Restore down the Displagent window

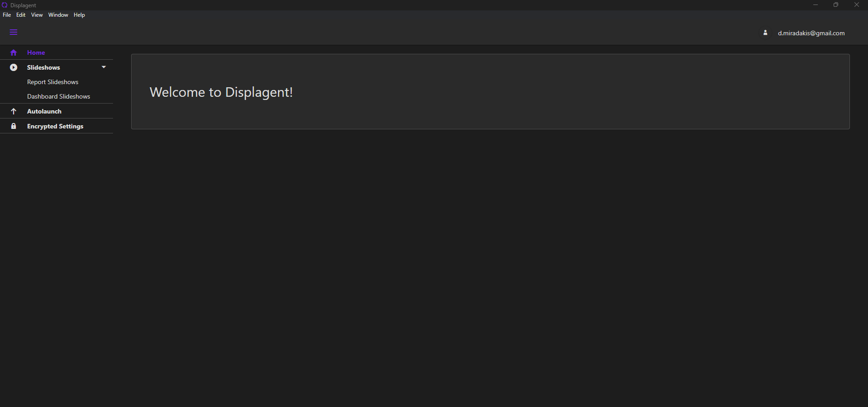836,5
